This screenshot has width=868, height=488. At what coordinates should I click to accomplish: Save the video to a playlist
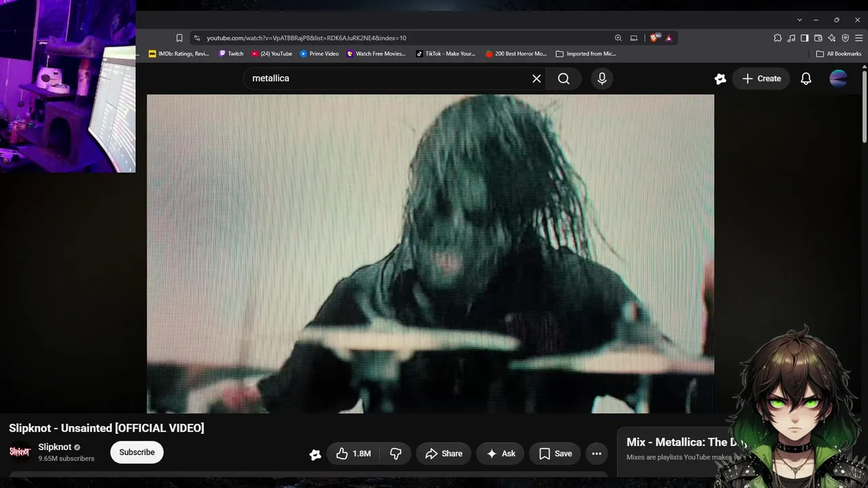point(555,453)
